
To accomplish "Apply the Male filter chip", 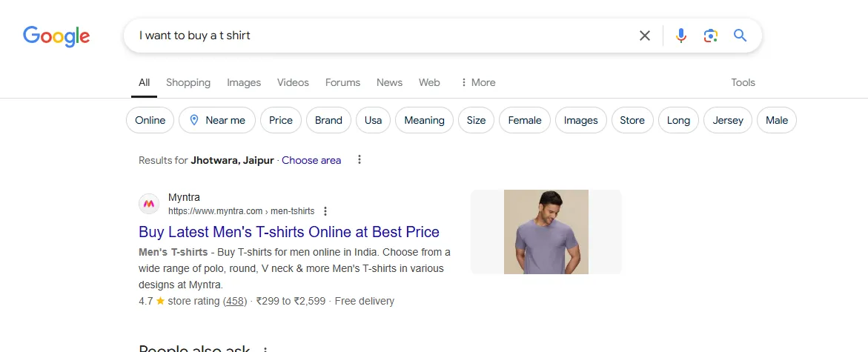I will click(777, 120).
